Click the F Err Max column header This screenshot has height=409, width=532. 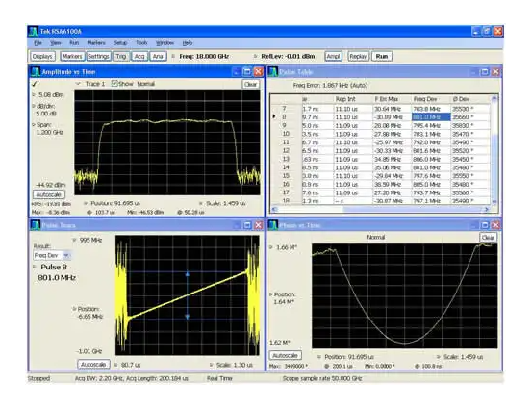tap(387, 99)
